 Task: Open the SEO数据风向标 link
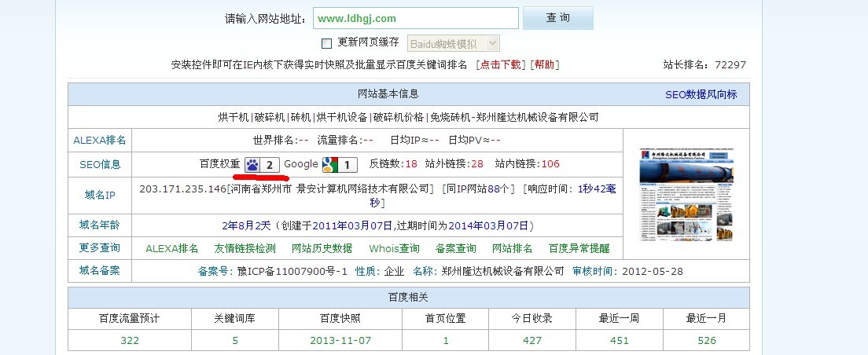701,94
